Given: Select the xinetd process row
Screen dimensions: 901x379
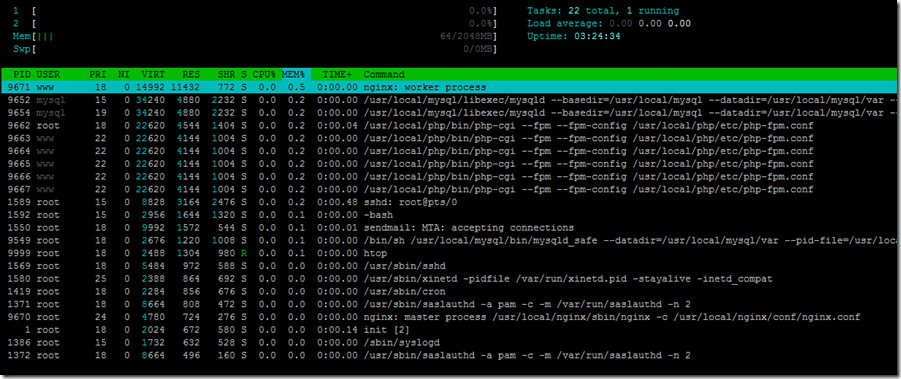Looking at the screenshot, I should (450, 279).
